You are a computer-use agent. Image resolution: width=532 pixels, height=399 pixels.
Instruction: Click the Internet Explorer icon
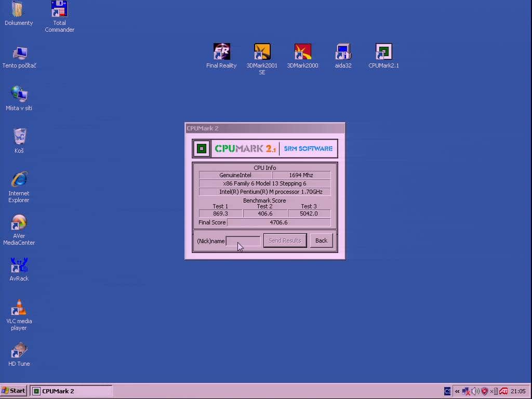(19, 187)
